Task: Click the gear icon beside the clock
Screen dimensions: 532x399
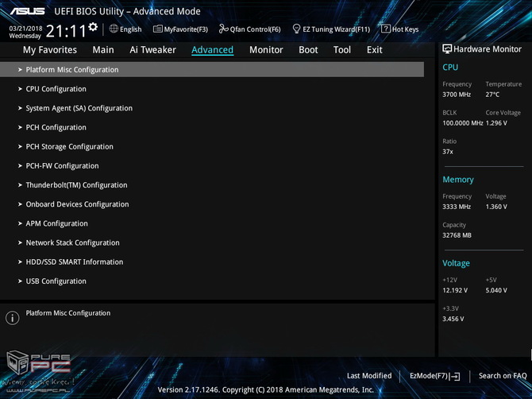Action: (93, 27)
